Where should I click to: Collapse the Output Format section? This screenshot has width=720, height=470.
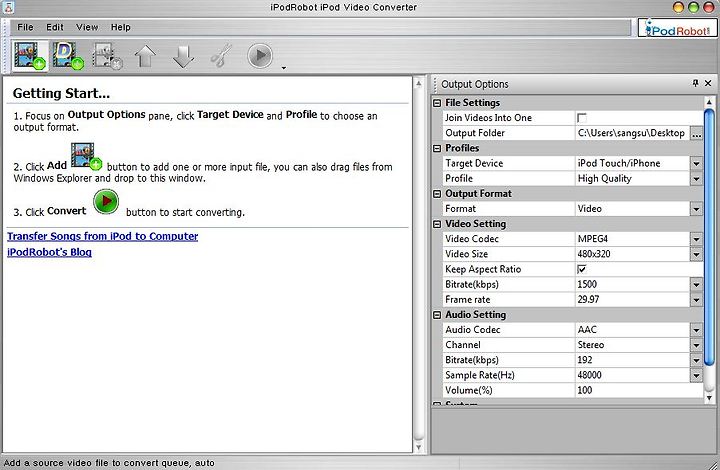pyautogui.click(x=437, y=194)
